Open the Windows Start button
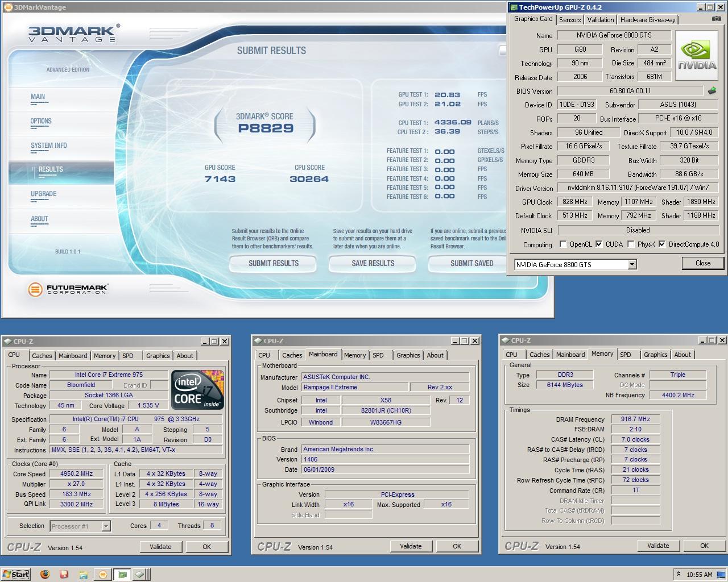 pyautogui.click(x=16, y=574)
